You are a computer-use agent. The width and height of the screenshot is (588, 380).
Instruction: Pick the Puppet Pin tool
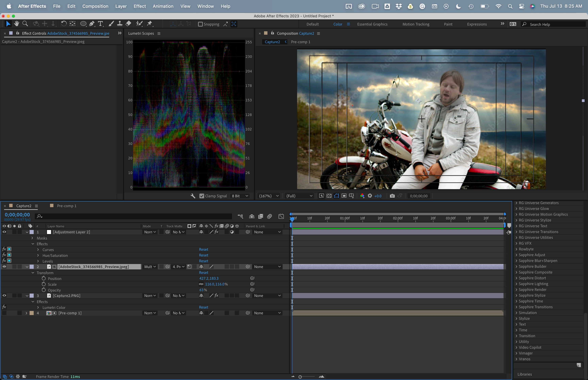pyautogui.click(x=150, y=24)
